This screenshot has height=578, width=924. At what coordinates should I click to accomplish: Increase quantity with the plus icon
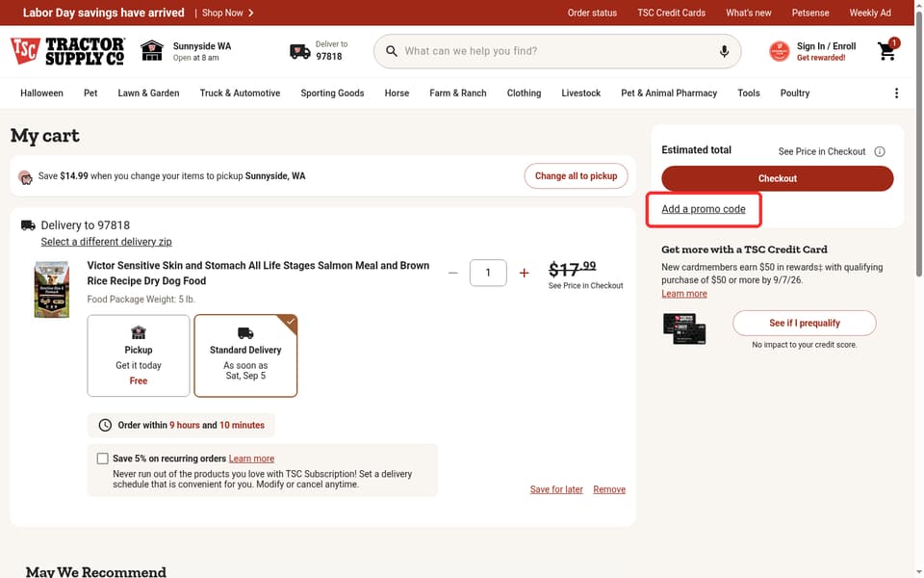[x=524, y=273]
